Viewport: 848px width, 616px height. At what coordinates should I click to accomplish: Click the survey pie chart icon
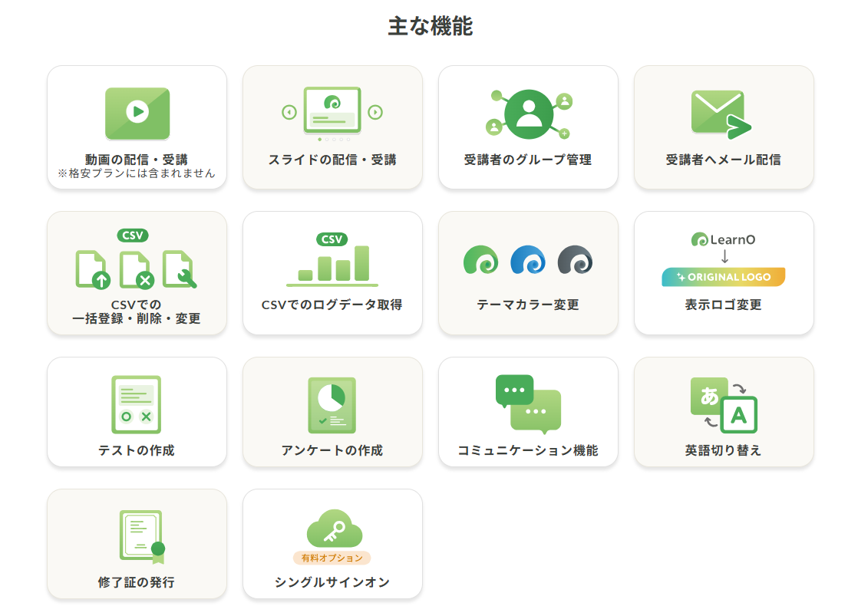tap(332, 404)
